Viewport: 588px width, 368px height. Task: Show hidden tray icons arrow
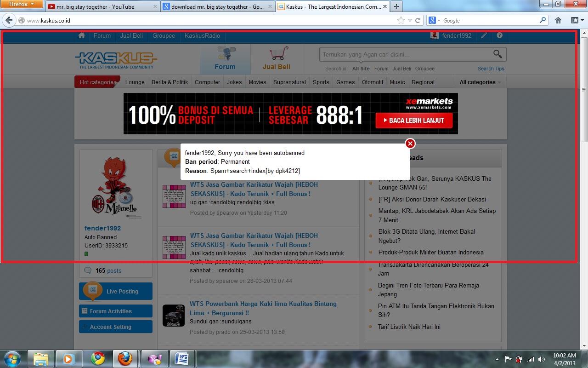pos(497,359)
